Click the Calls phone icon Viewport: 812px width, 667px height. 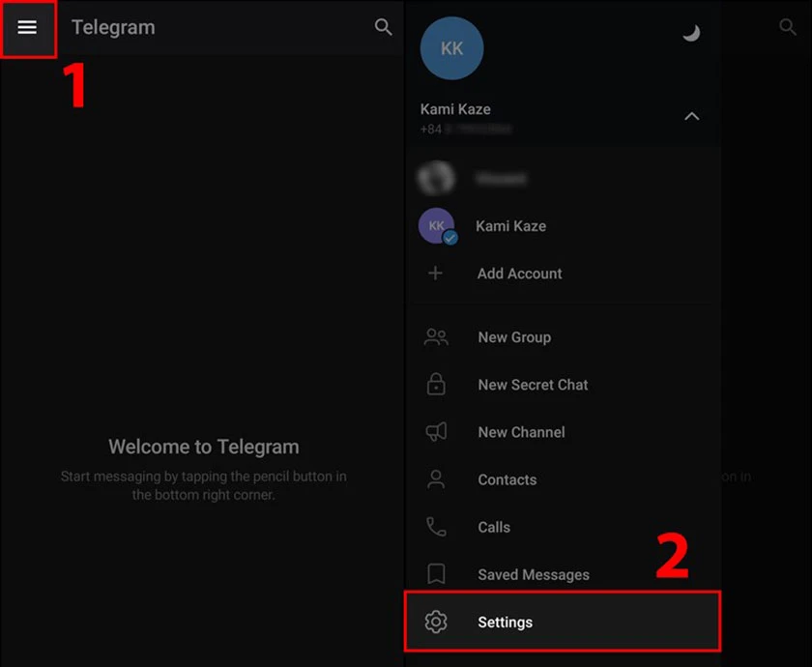click(436, 527)
